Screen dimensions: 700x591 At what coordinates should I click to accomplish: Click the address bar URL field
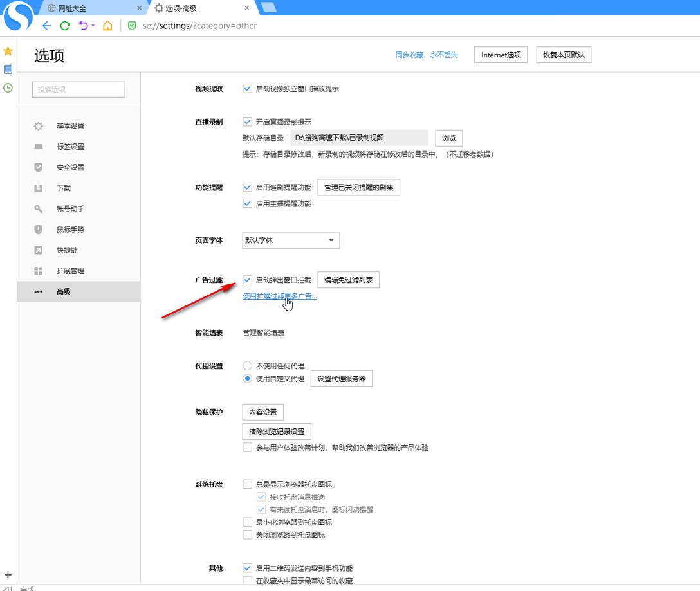[199, 26]
